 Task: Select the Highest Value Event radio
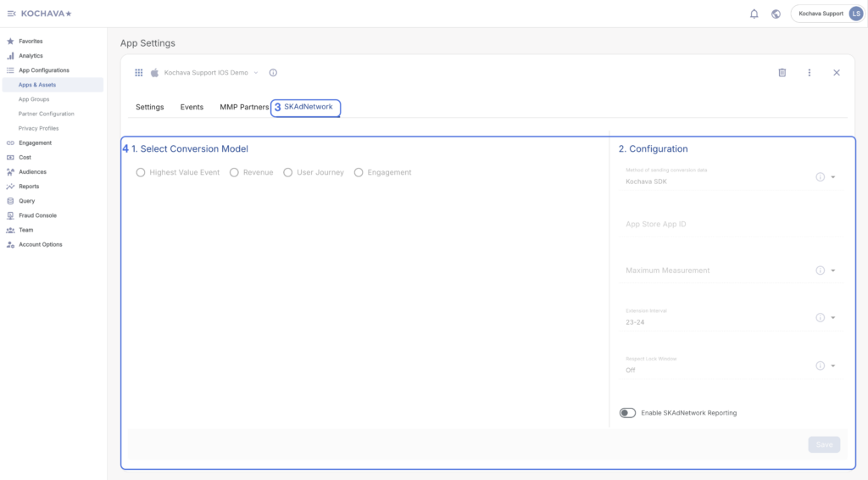coord(141,172)
